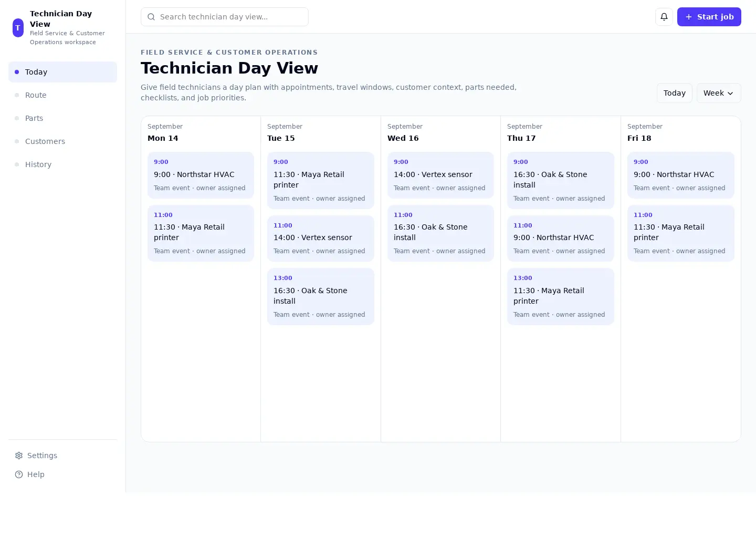756x538 pixels.
Task: Open Wednesday's 16:30 Oak & Stone install
Action: click(440, 233)
